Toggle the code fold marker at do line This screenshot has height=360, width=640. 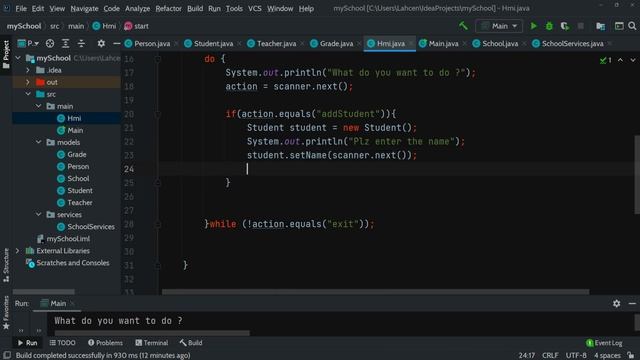click(x=158, y=59)
